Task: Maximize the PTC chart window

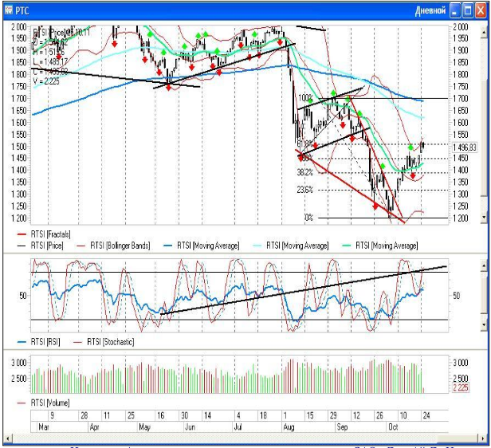Action: (x=468, y=10)
